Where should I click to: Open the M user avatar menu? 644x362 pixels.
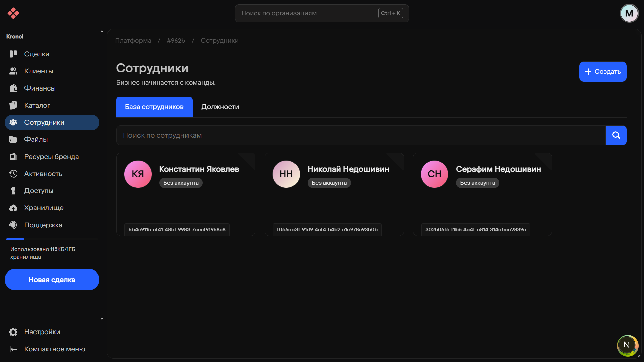coord(629,13)
